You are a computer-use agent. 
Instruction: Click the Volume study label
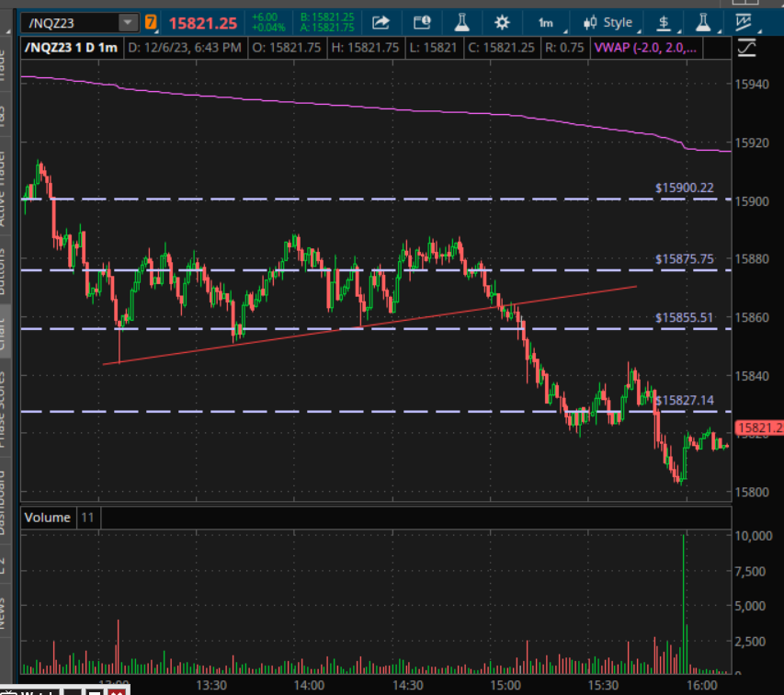(x=47, y=518)
